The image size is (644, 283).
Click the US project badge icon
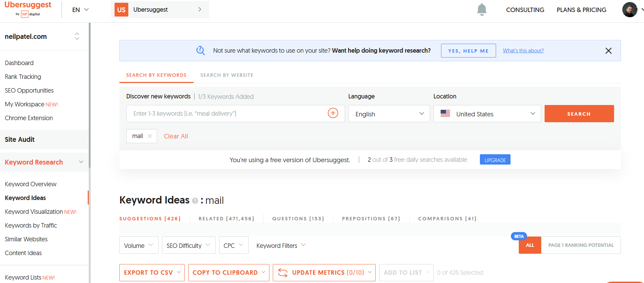click(121, 10)
